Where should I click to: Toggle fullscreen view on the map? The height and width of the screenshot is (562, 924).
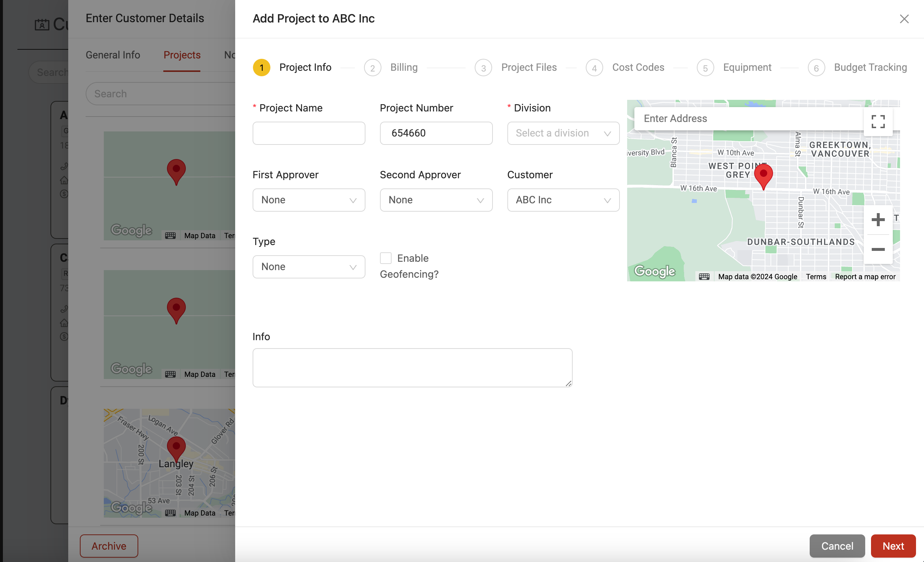click(x=878, y=122)
